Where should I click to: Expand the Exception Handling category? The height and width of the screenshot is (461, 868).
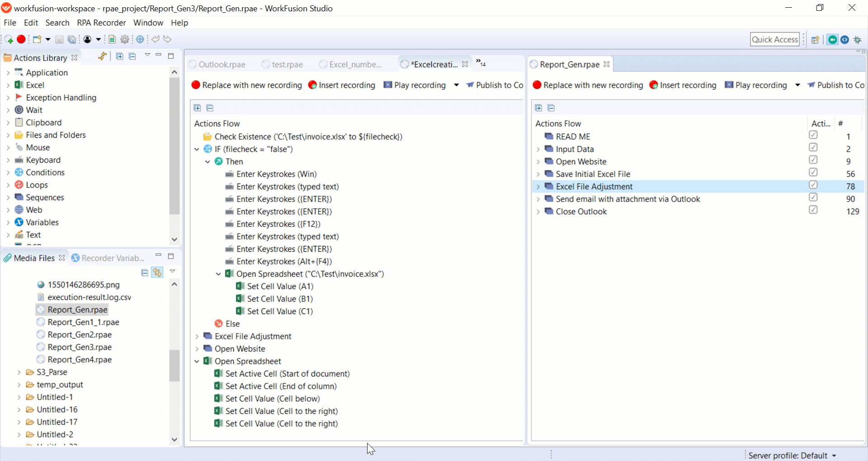(x=8, y=98)
